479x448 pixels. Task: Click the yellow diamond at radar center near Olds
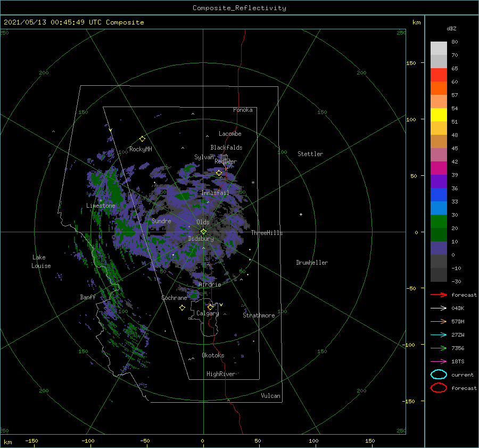203,232
